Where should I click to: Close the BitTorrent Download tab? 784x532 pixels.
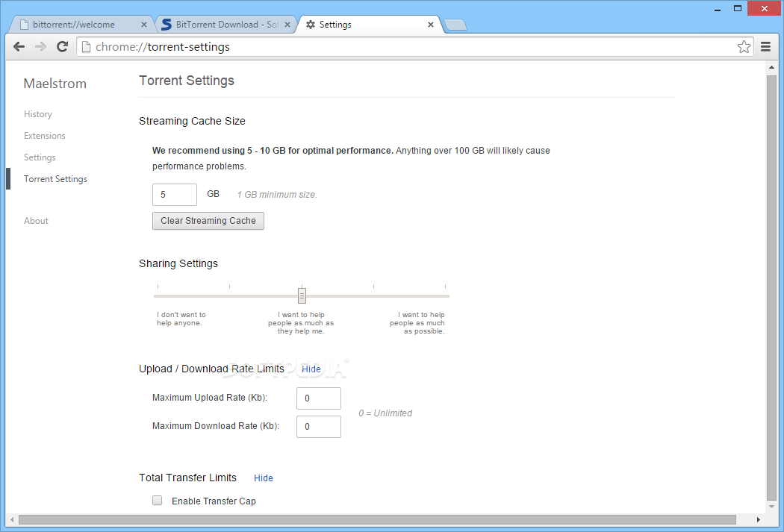click(287, 25)
